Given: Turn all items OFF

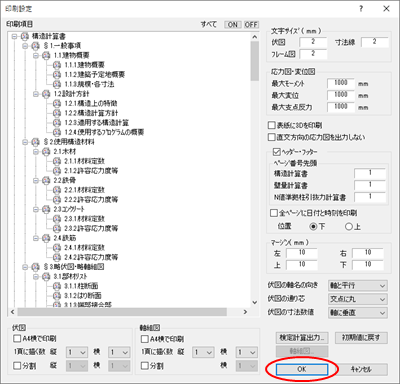Looking at the screenshot, I should (x=251, y=24).
